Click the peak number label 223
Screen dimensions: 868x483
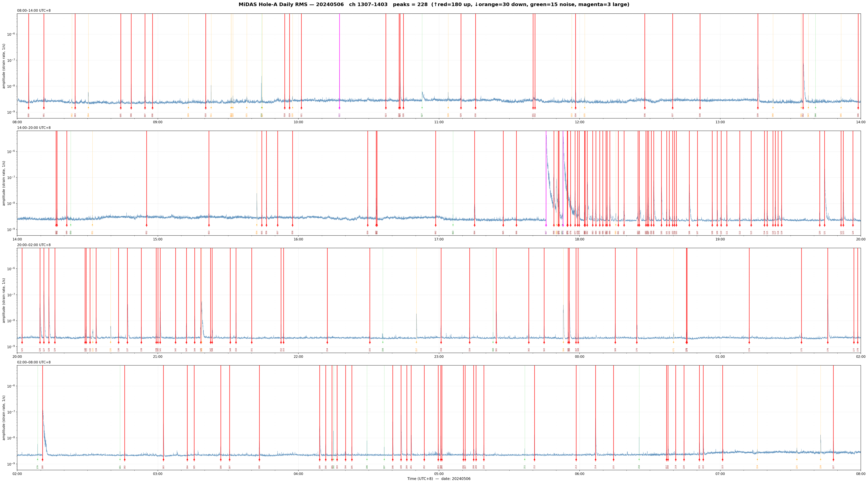pyautogui.click(x=723, y=467)
